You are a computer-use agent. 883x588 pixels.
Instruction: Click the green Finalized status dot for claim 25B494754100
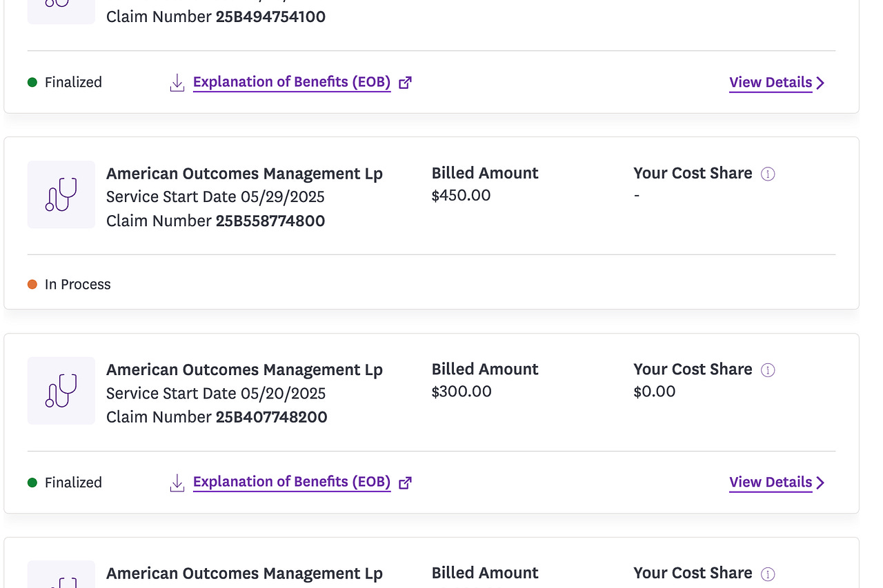pyautogui.click(x=32, y=83)
